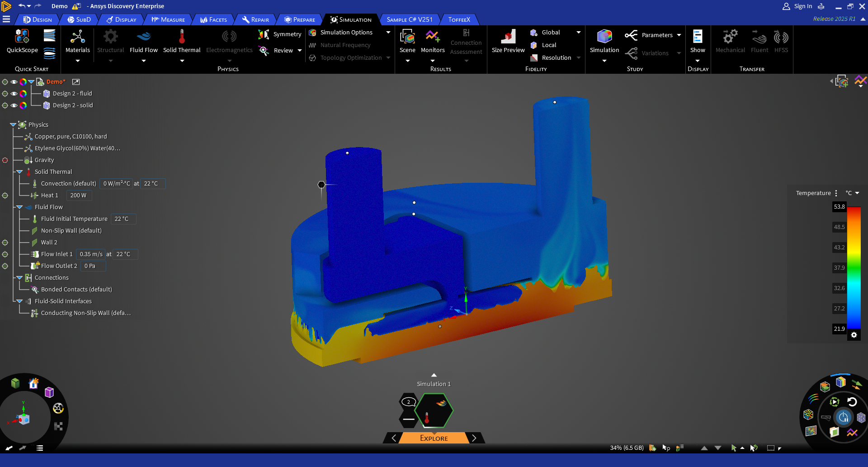
Task: Click the Symmetry tool
Action: click(280, 34)
